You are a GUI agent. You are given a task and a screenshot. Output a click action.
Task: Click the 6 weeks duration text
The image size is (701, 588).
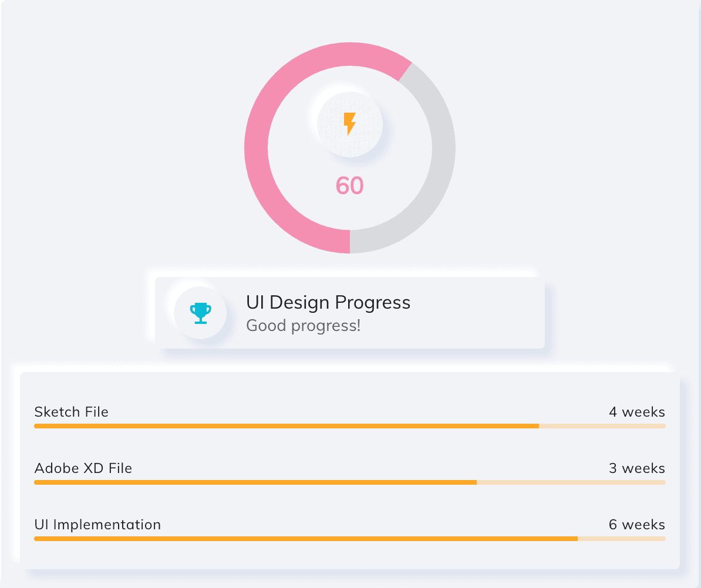click(x=636, y=525)
